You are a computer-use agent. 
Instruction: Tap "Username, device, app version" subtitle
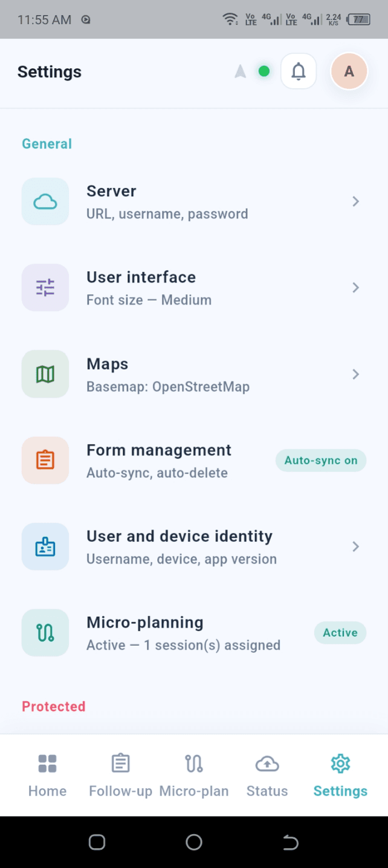click(x=181, y=559)
